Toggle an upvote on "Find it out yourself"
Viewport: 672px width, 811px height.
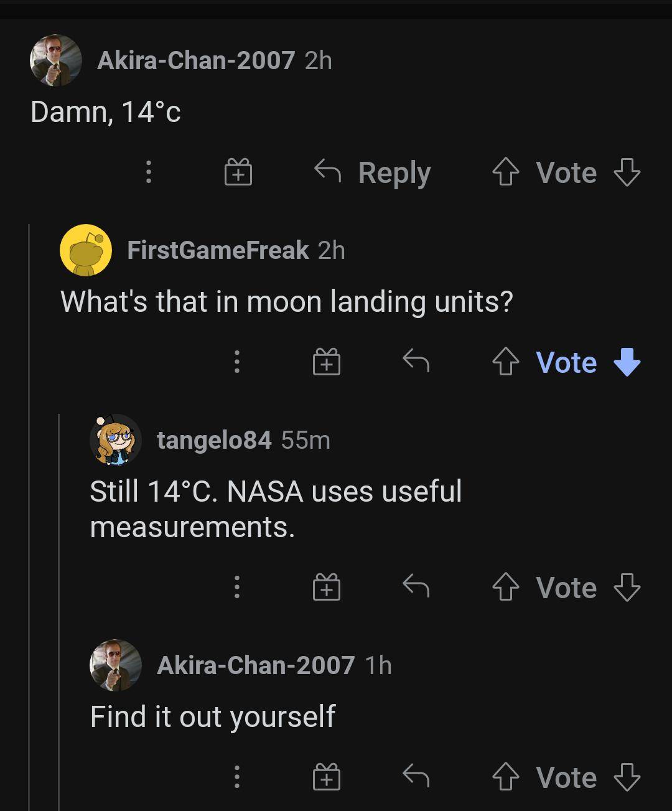(x=506, y=776)
